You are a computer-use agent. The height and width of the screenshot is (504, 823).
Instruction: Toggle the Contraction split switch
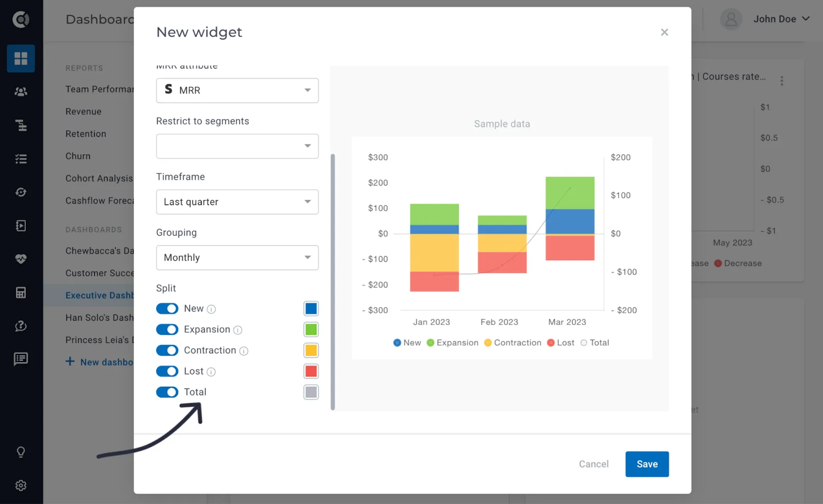(x=167, y=350)
